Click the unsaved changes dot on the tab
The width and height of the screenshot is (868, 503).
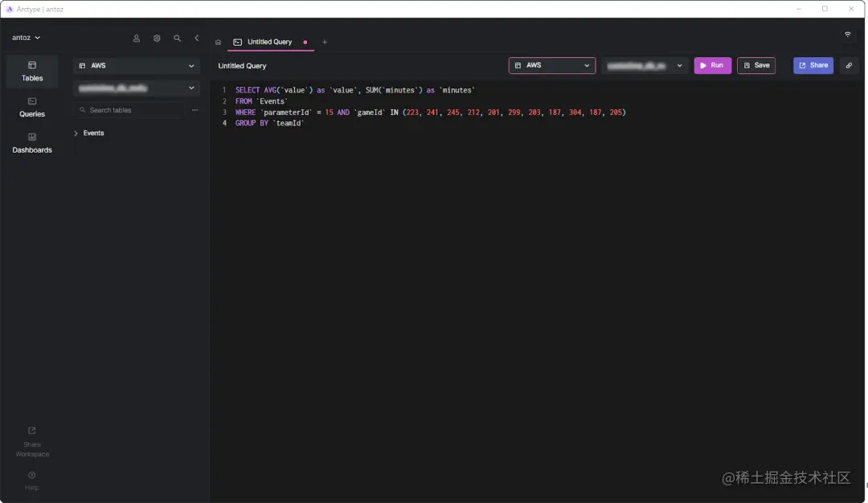tap(305, 42)
